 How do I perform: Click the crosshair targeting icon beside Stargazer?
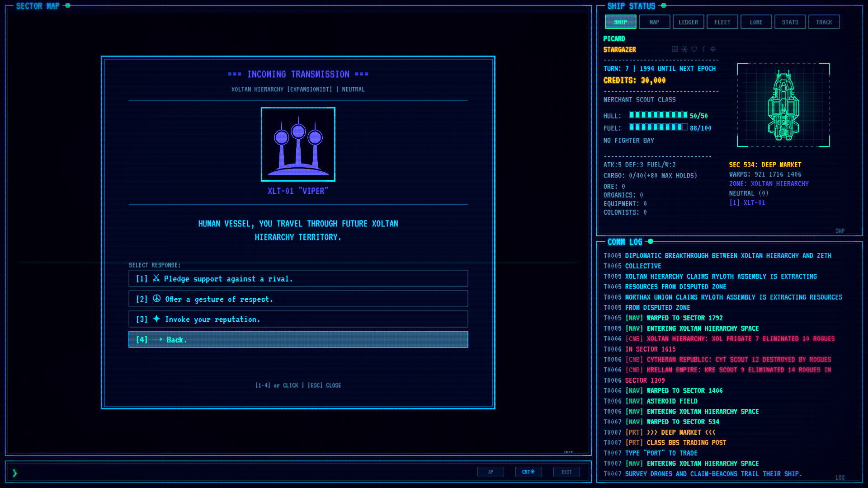[713, 49]
